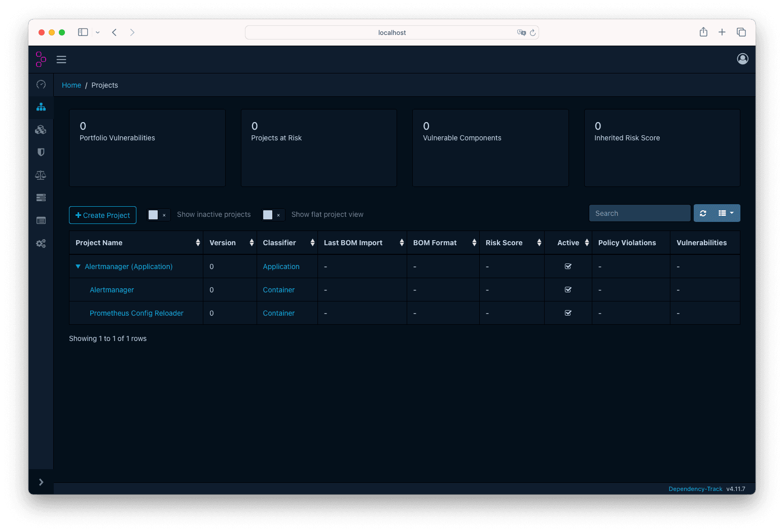Click the server stack sidebar icon
This screenshot has width=784, height=532.
click(41, 197)
